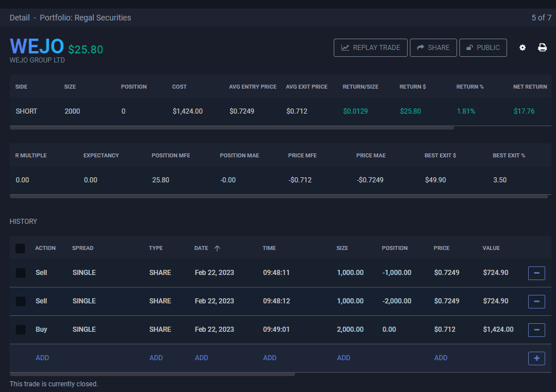Remove the 09:48:11 Sell row
Image resolution: width=556 pixels, height=392 pixels.
coord(536,273)
